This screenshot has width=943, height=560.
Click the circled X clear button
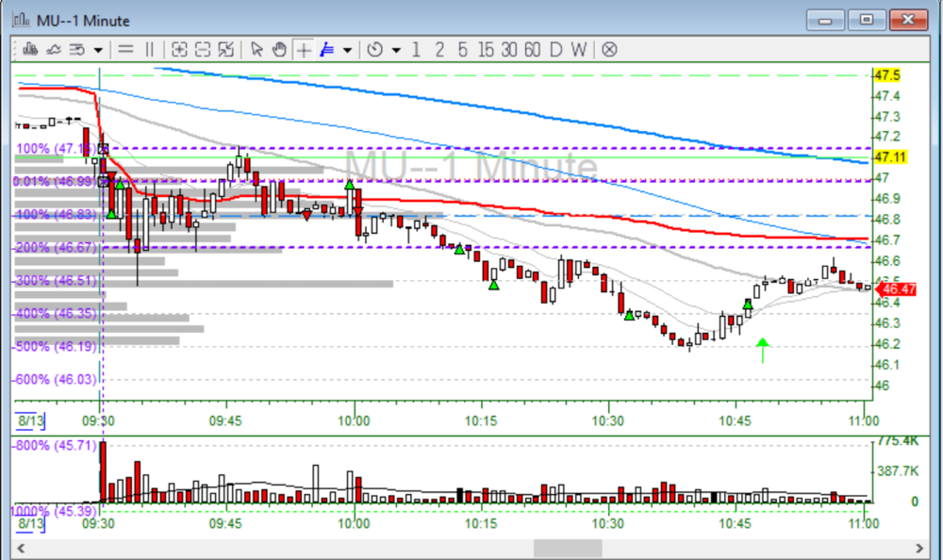pyautogui.click(x=609, y=49)
